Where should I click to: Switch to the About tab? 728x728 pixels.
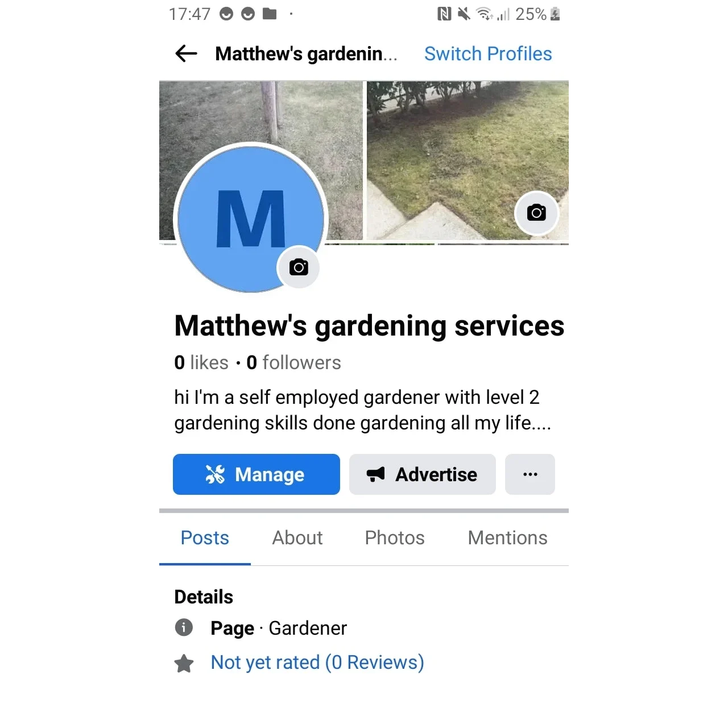click(297, 537)
